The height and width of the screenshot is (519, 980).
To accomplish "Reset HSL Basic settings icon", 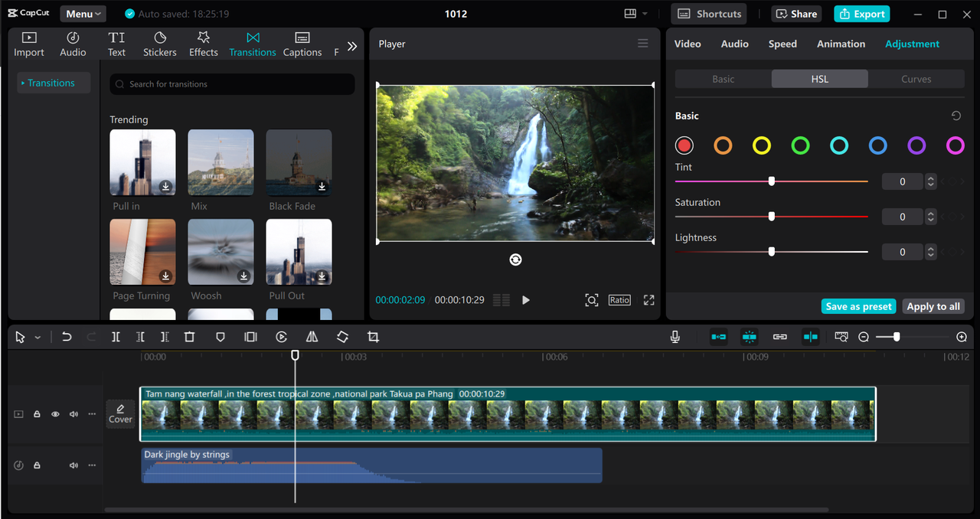I will 955,116.
